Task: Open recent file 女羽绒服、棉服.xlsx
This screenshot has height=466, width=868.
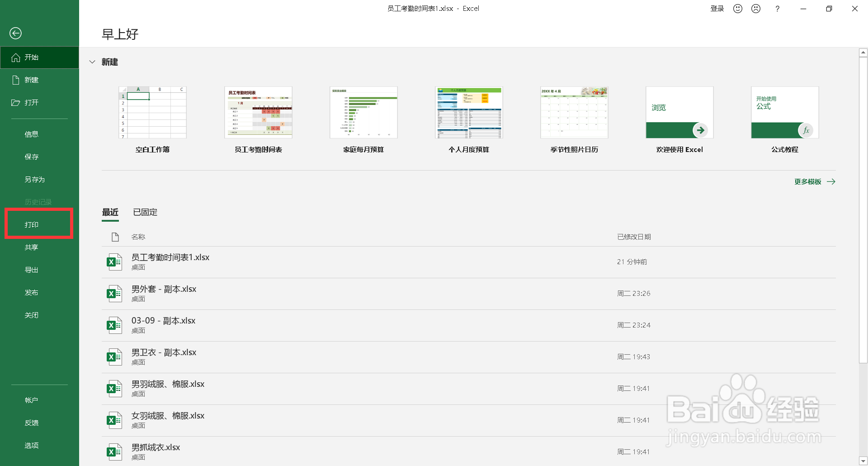Action: click(468, 420)
